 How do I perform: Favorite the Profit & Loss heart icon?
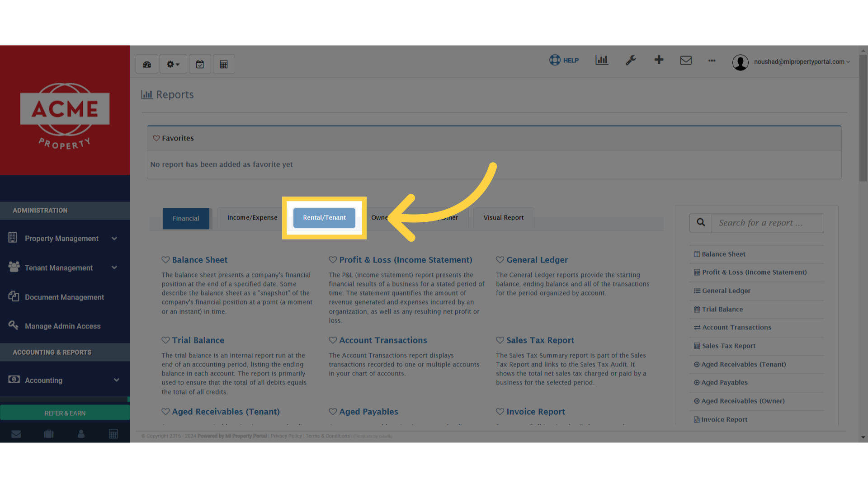point(333,260)
